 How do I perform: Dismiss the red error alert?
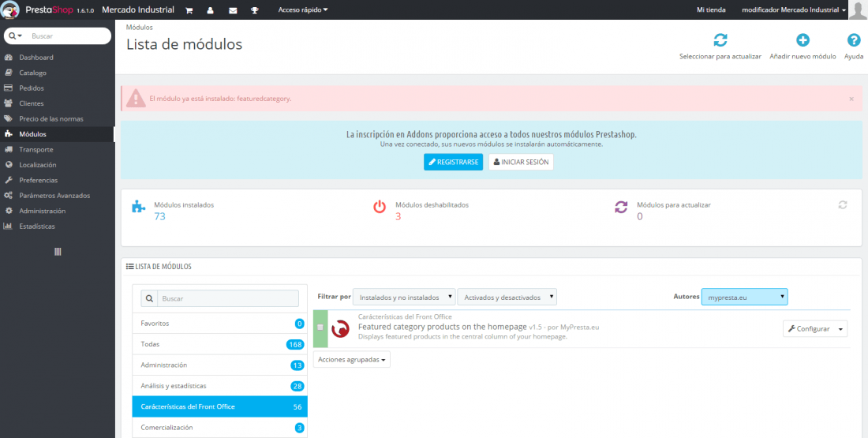pos(851,99)
